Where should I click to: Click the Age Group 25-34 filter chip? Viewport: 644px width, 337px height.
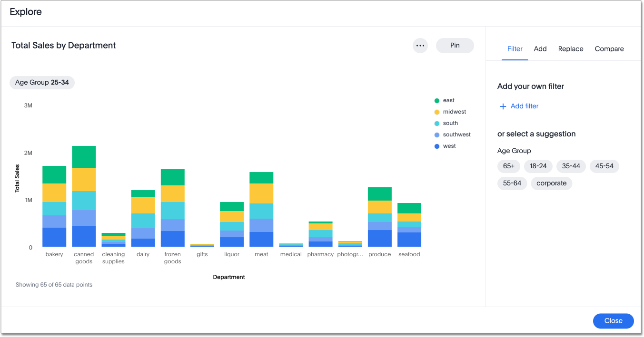click(42, 83)
